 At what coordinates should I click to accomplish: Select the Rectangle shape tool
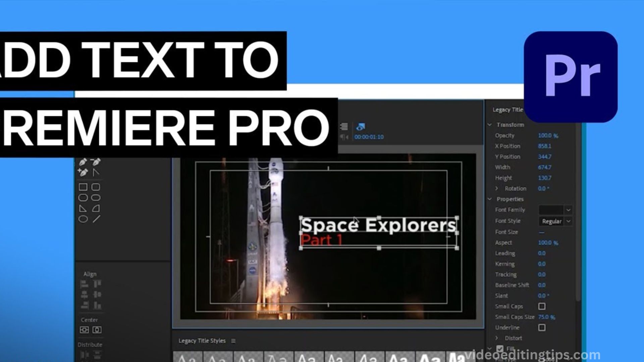click(83, 187)
